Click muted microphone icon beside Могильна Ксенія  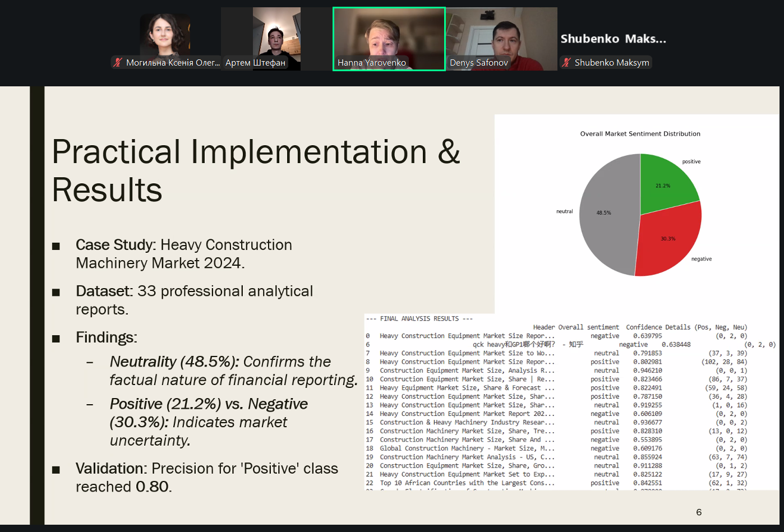tap(118, 63)
